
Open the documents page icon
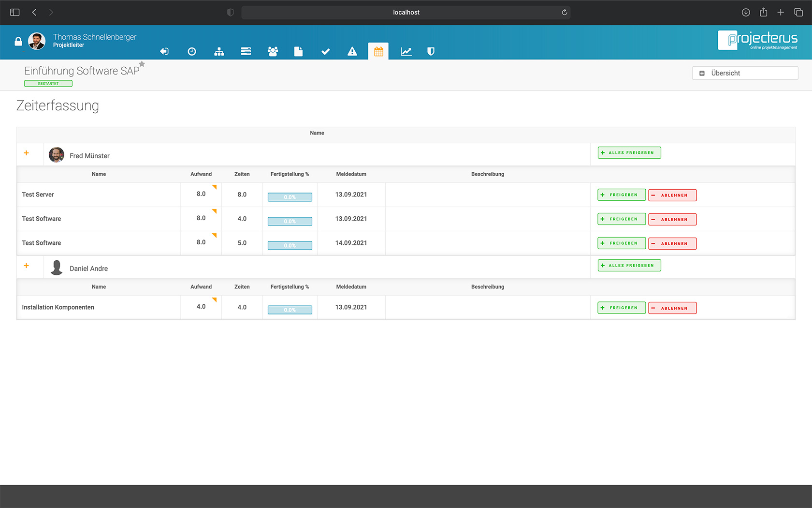pos(298,51)
